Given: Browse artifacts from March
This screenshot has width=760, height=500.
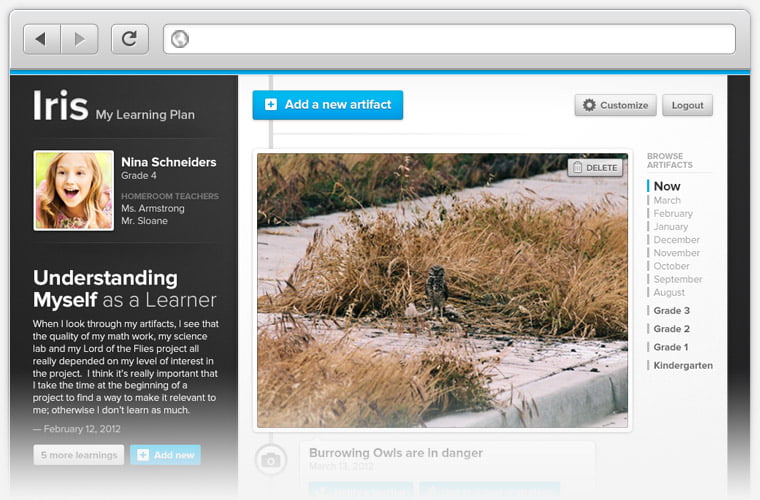Looking at the screenshot, I should coord(667,200).
